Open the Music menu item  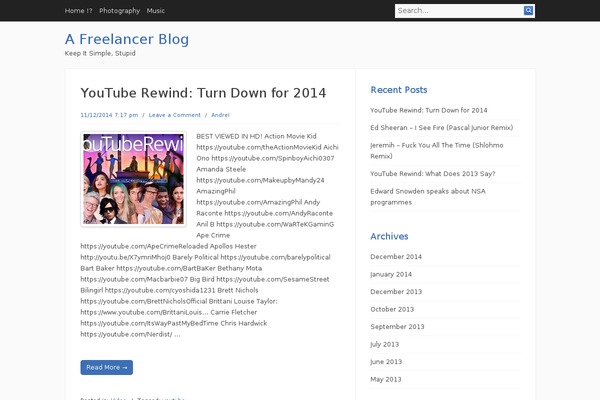coord(156,11)
